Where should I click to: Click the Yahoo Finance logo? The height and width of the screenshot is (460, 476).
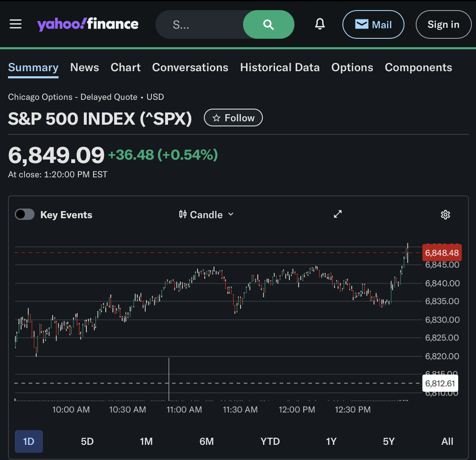[88, 24]
